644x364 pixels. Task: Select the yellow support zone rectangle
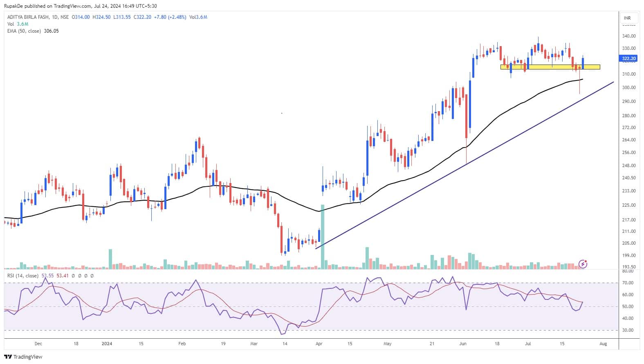(550, 67)
